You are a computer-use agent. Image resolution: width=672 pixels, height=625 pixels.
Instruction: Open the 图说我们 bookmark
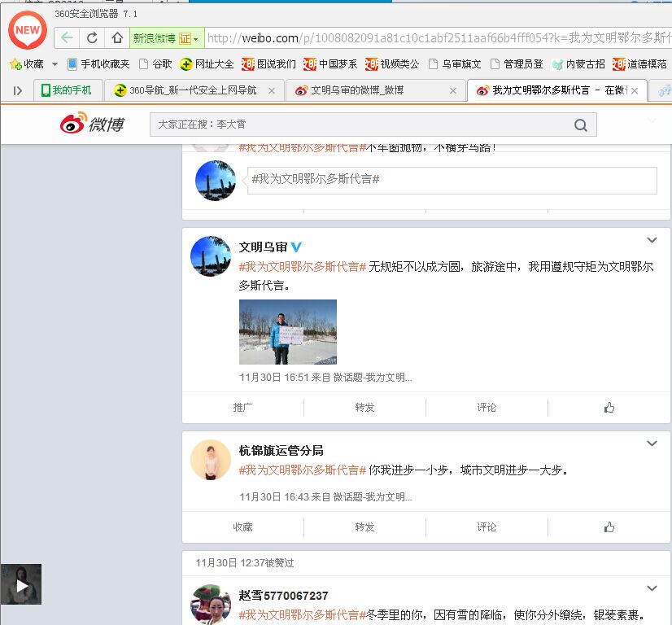(x=268, y=64)
